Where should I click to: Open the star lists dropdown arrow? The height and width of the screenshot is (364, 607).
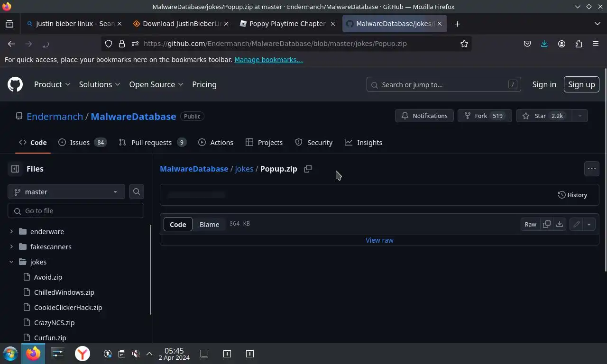[579, 116]
